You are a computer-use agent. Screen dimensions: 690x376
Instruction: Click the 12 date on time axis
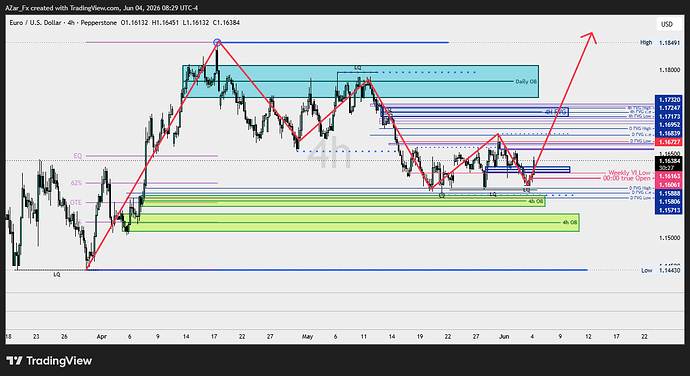tap(588, 336)
